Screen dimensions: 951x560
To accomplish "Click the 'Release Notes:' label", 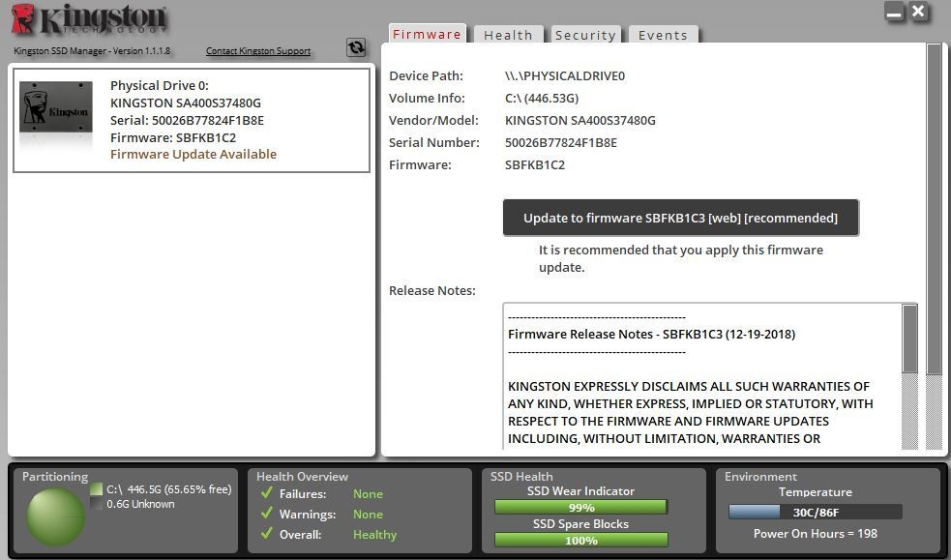I will coord(432,290).
